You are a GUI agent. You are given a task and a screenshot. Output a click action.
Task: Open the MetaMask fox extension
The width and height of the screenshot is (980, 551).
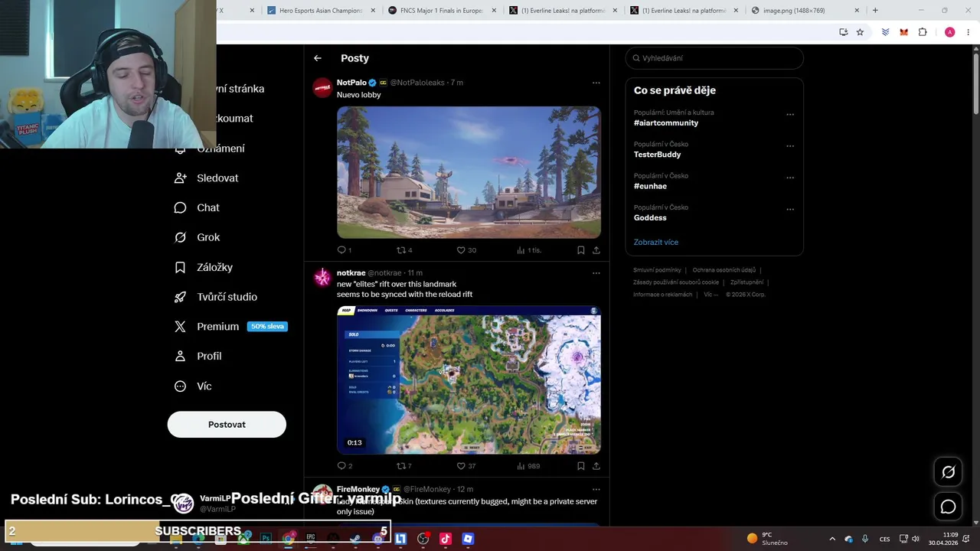pyautogui.click(x=904, y=32)
